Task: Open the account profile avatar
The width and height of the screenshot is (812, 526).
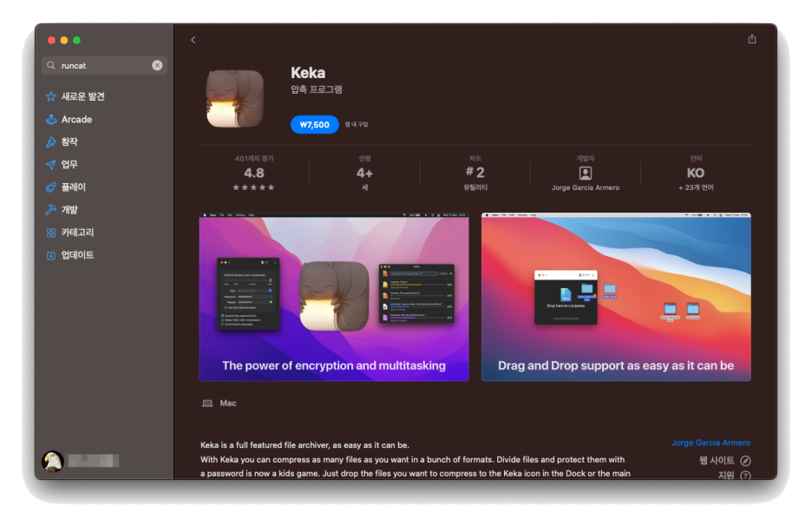Action: (52, 461)
